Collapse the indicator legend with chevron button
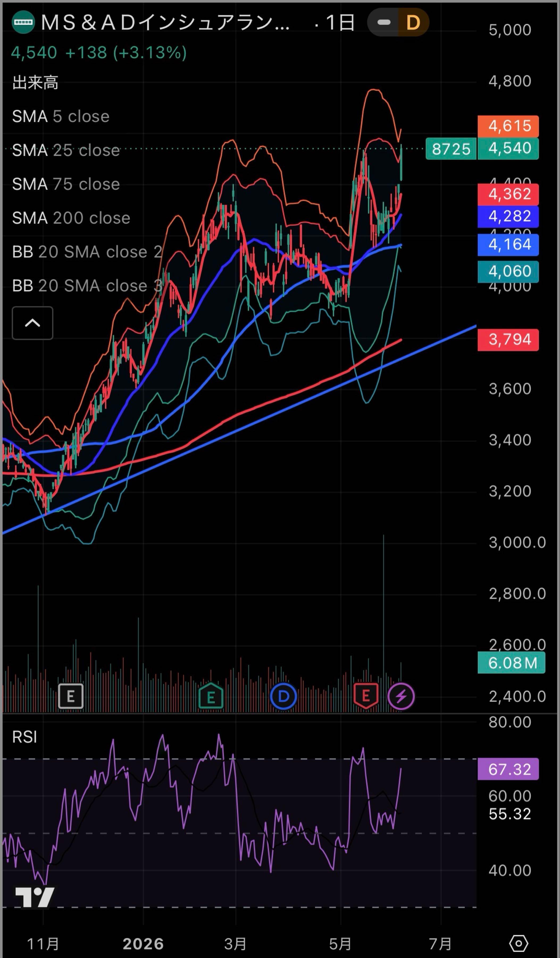 (33, 323)
